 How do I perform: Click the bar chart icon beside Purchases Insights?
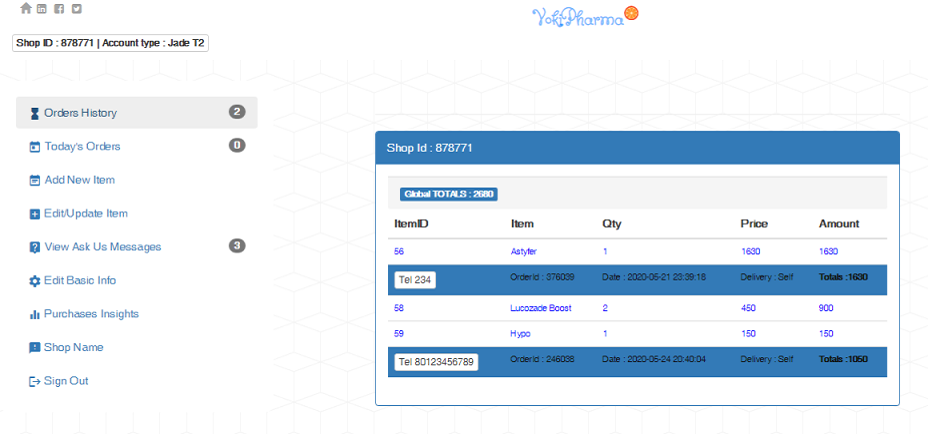click(34, 314)
